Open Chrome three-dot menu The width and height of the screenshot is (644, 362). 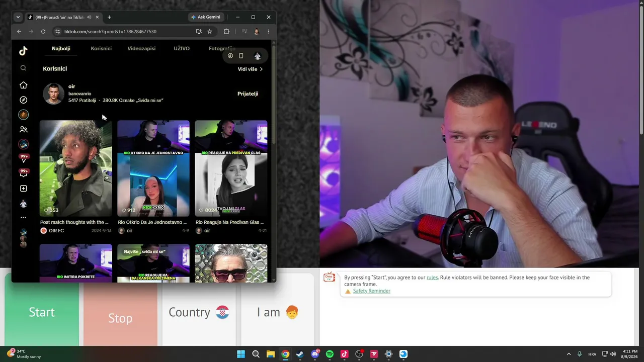[269, 31]
